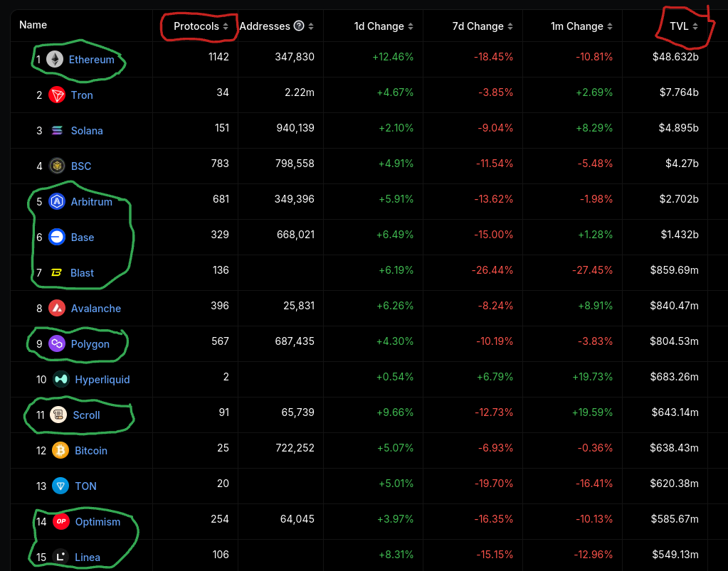Click the Linea logo icon
The image size is (728, 571).
point(60,557)
